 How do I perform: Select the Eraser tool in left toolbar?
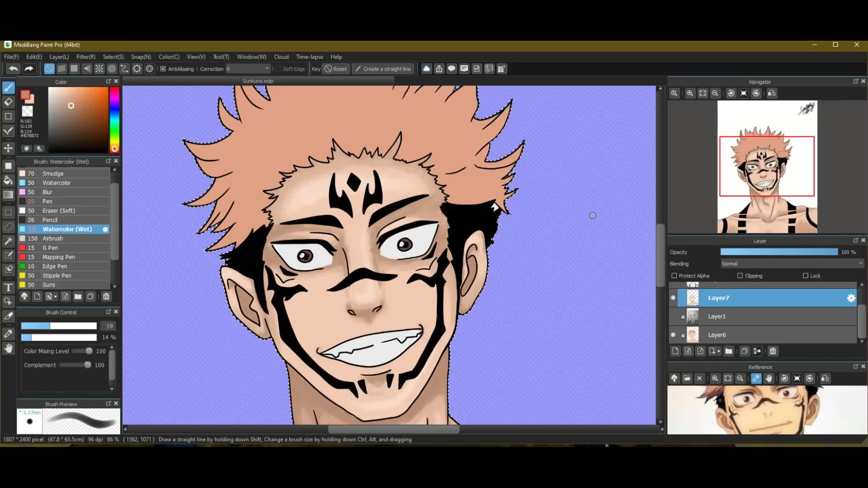click(8, 102)
